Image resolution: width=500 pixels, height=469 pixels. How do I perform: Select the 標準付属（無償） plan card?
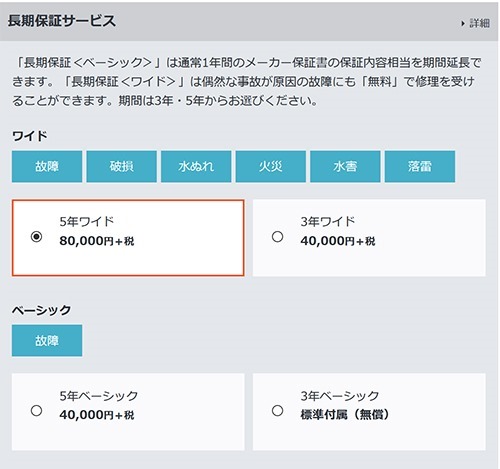(369, 412)
